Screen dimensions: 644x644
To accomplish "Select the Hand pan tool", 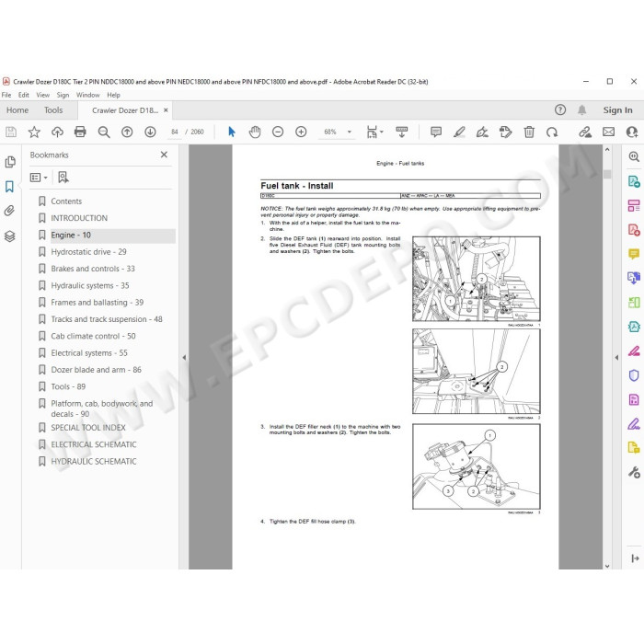I will pyautogui.click(x=255, y=132).
